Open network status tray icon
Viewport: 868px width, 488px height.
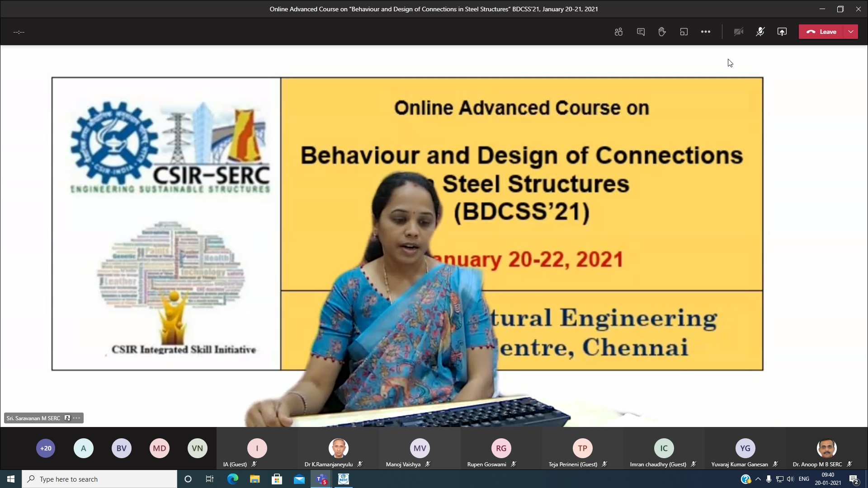780,479
